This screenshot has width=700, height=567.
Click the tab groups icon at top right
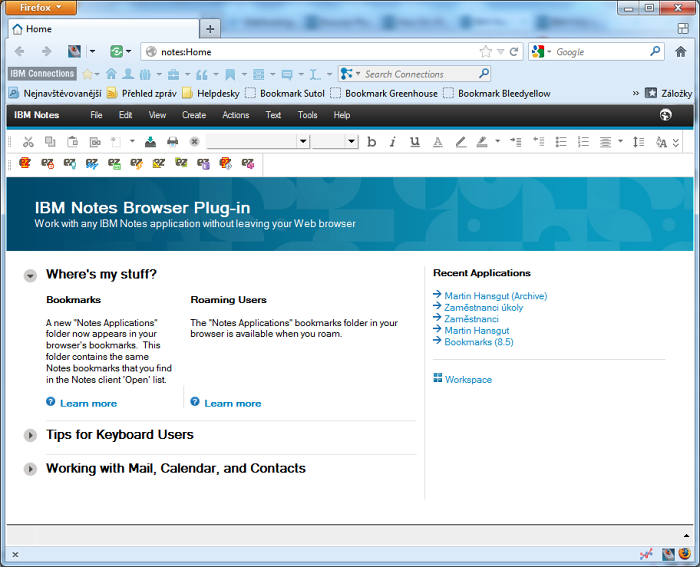683,29
